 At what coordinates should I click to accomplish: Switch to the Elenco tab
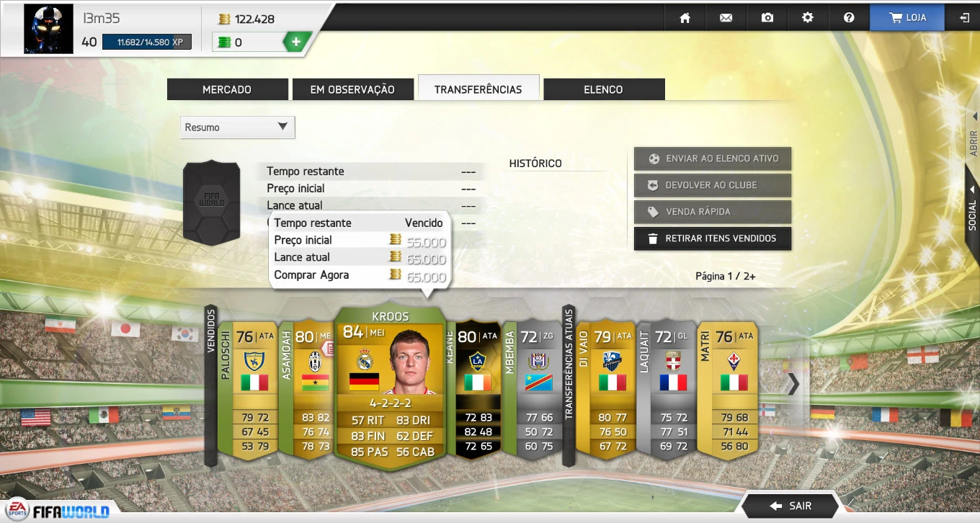point(604,89)
